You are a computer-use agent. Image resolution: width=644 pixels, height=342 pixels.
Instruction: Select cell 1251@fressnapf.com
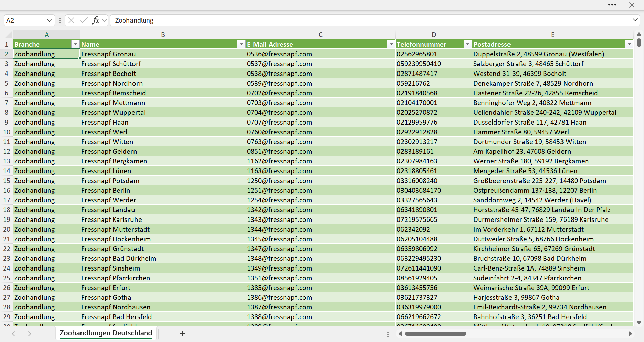pyautogui.click(x=321, y=190)
